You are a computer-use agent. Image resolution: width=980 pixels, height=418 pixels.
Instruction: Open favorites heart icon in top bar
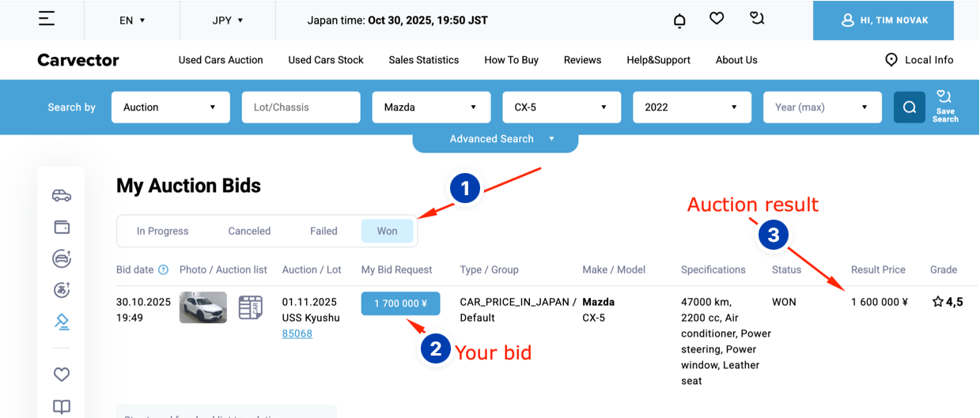[x=717, y=18]
